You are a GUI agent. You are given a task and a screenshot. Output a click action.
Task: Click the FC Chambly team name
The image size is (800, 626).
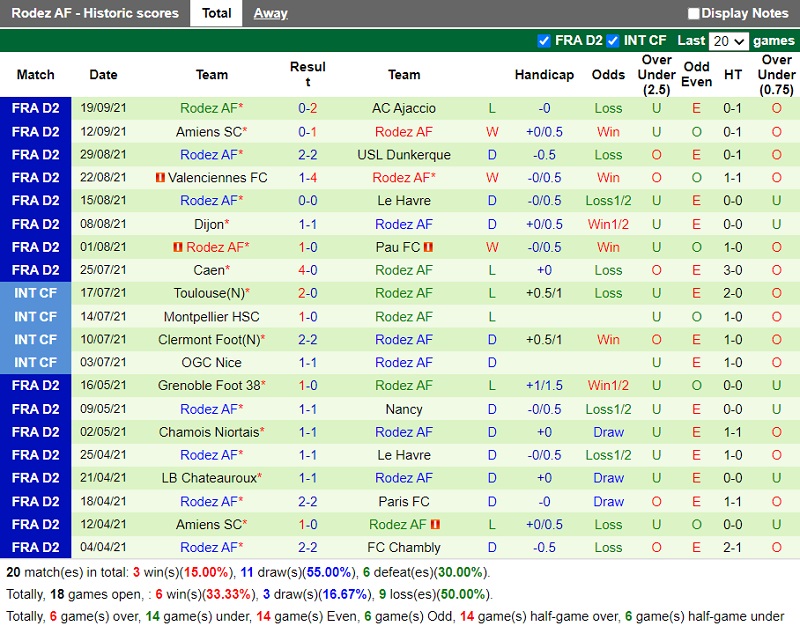[404, 547]
